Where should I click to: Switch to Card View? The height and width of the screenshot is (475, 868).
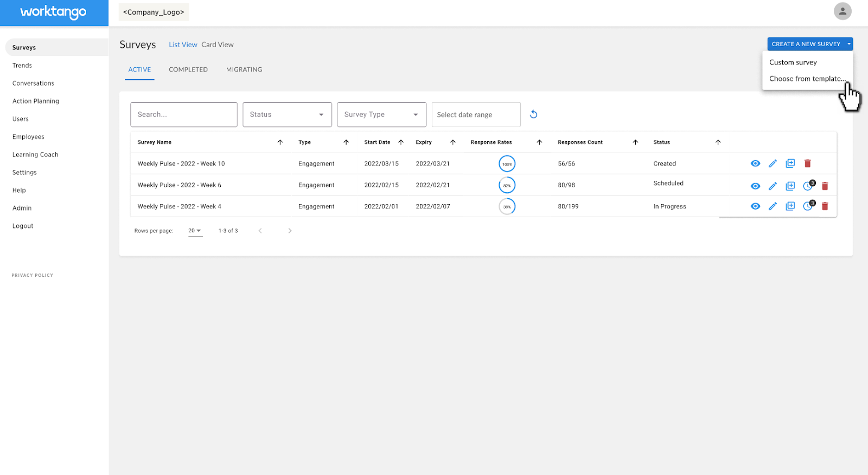click(218, 45)
